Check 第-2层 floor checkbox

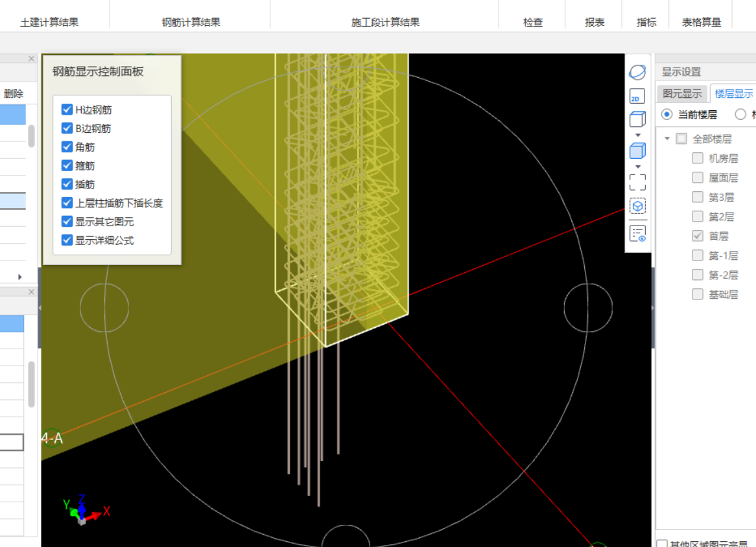(697, 275)
